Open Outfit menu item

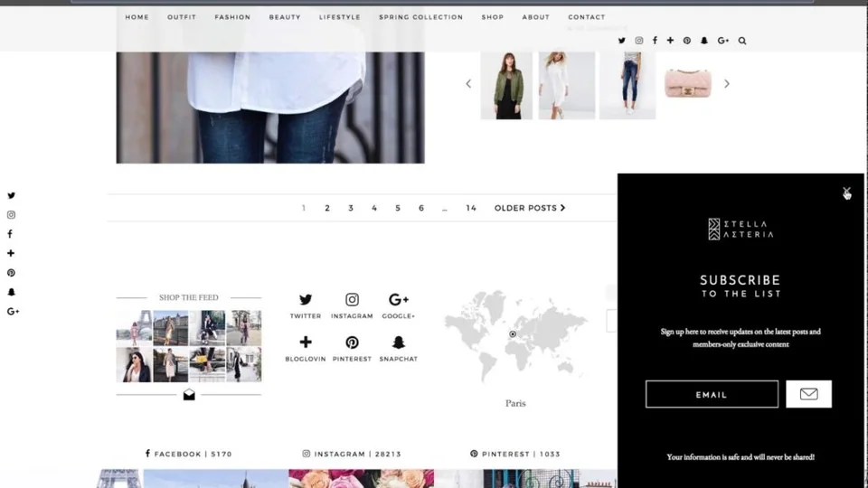click(x=182, y=17)
